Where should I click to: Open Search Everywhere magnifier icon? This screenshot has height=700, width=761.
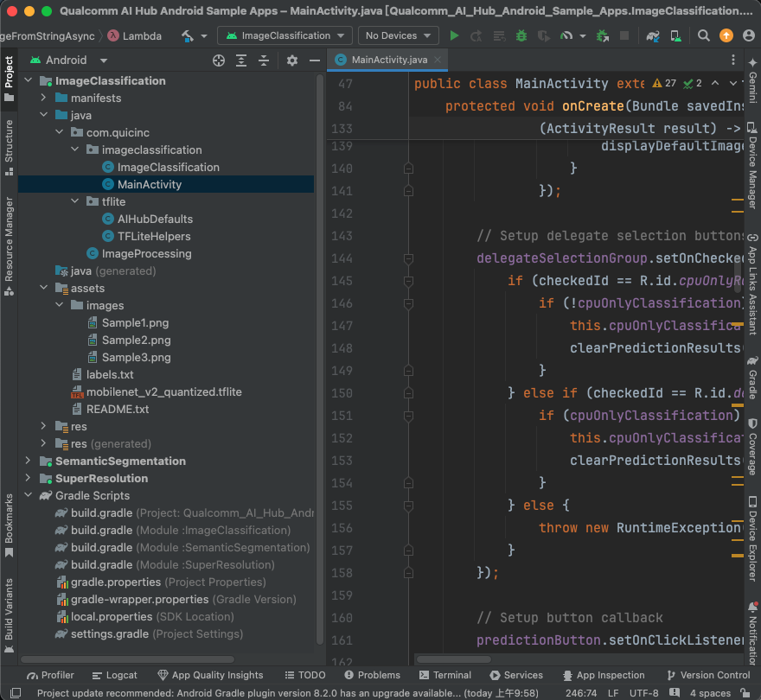tap(704, 36)
